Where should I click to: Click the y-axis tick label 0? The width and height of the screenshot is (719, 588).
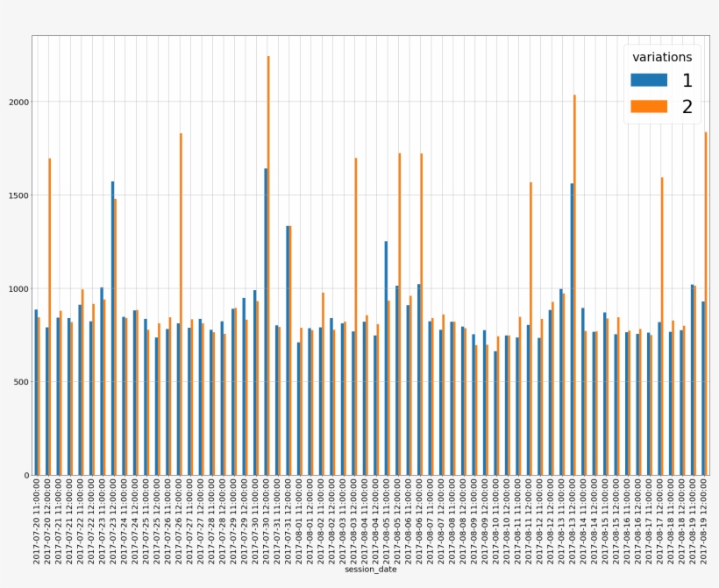click(25, 473)
